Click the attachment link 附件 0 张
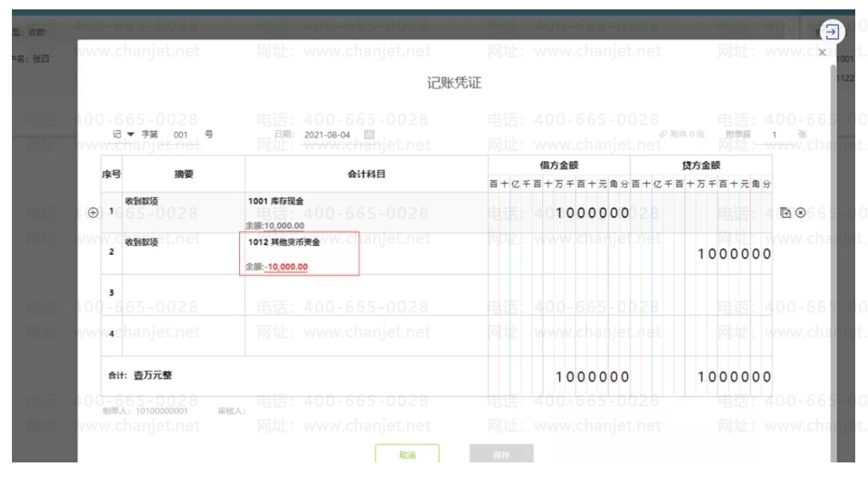Viewport: 868px width, 482px height. click(682, 134)
